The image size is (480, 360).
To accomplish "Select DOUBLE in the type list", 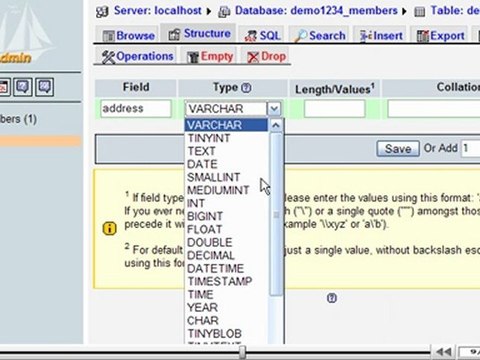I will click(226, 242).
